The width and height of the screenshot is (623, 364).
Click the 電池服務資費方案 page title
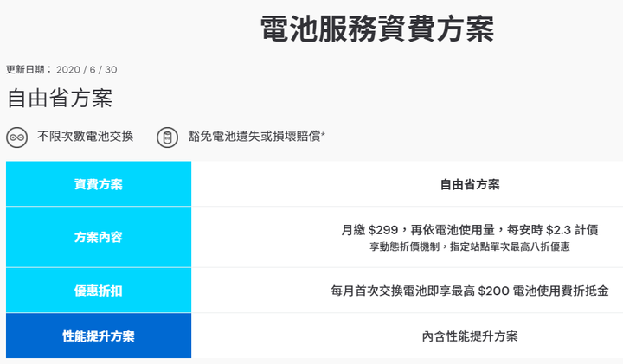(377, 29)
